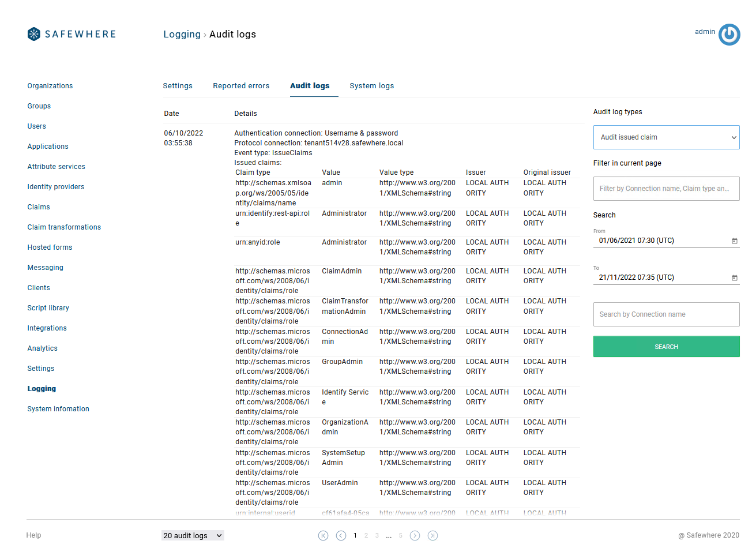Click the admin power icon
756x548 pixels.
(729, 35)
